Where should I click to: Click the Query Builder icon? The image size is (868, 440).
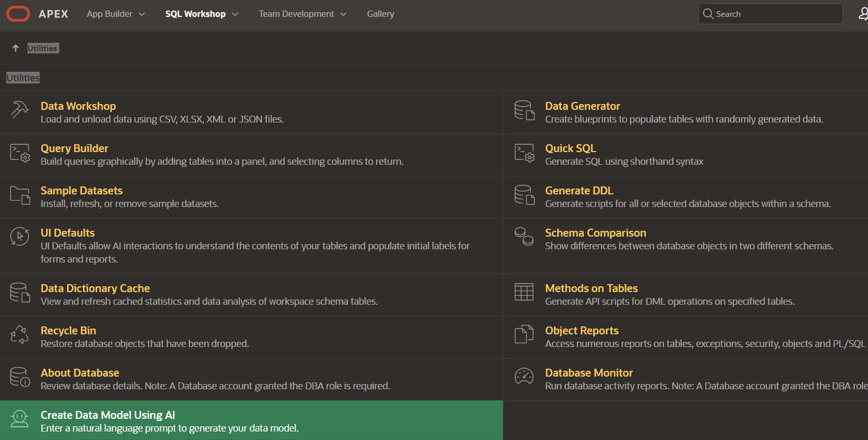[20, 153]
